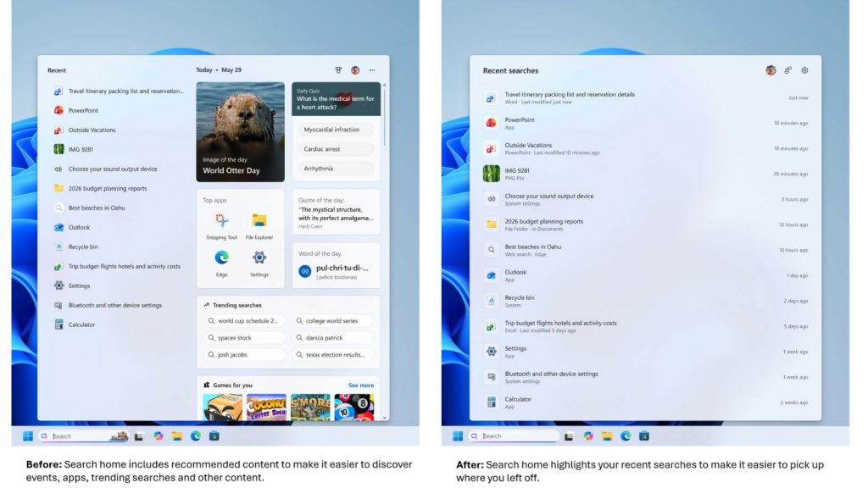Open Microsoft Store on Before taskbar
The image size is (868, 488).
[214, 436]
